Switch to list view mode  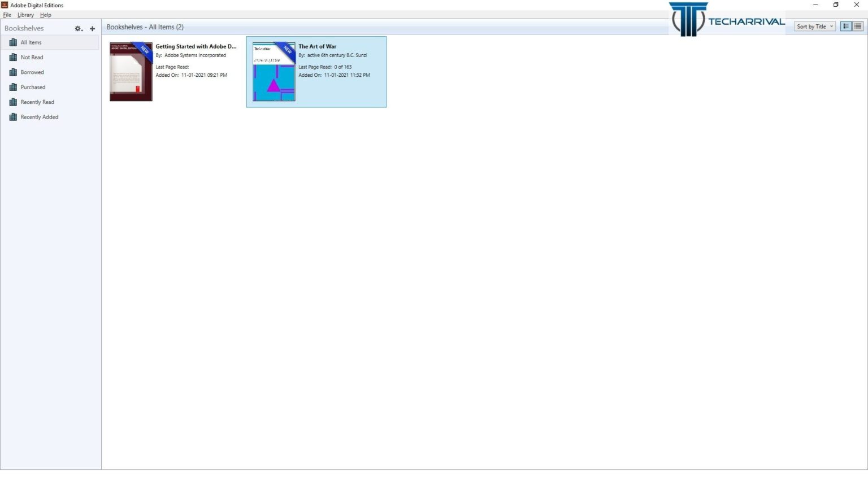tap(858, 27)
